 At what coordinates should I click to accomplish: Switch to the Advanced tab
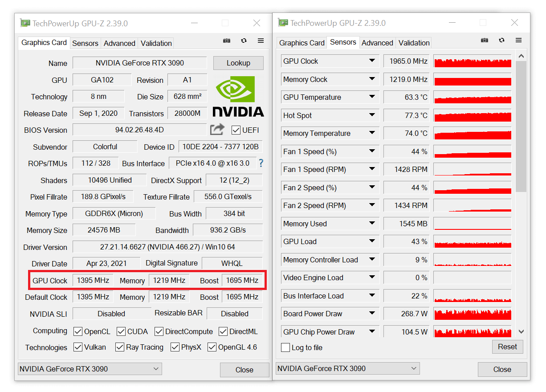119,43
